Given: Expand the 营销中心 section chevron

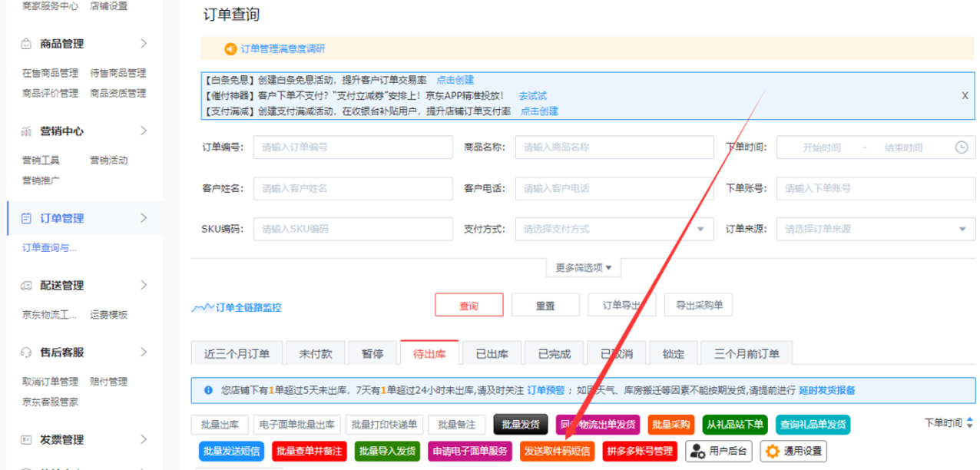Looking at the screenshot, I should click(144, 131).
